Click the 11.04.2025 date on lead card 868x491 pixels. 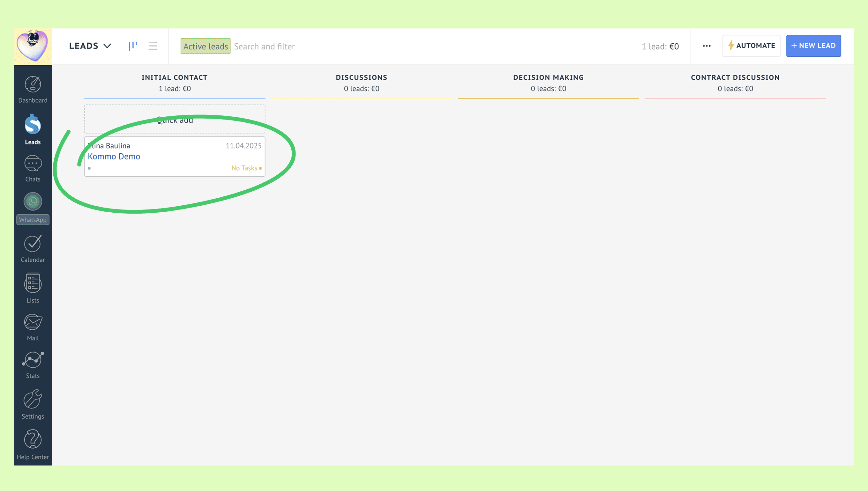243,146
